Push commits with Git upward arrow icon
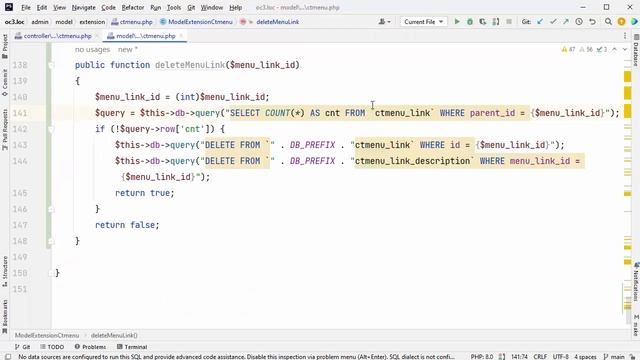 [566, 22]
